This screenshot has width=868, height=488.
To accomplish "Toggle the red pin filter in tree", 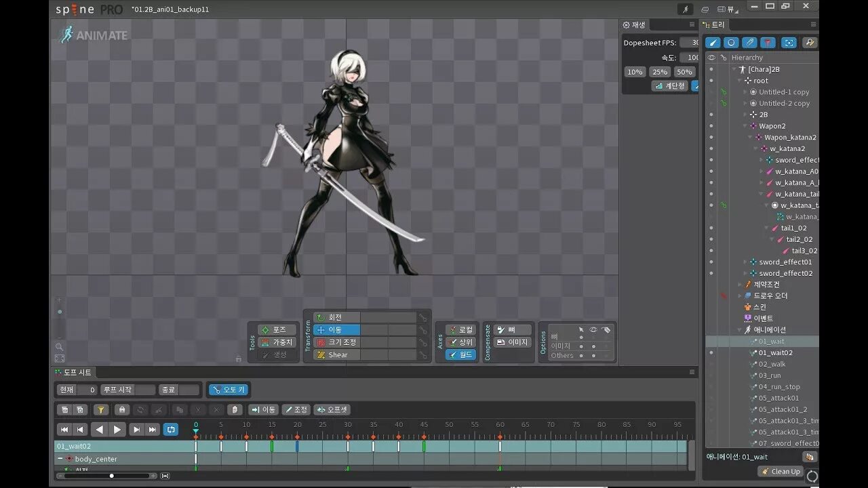I will point(768,42).
